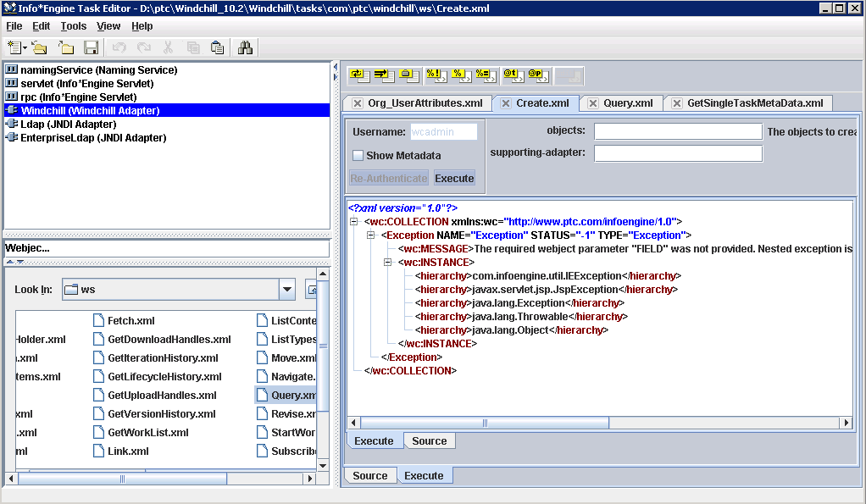Collapse the wc:COLLECTION XML node
This screenshot has height=504, width=866.
[354, 222]
